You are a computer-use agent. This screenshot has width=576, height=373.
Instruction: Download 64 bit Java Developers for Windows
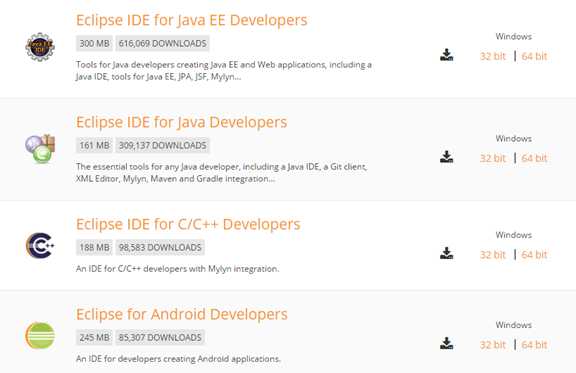(534, 158)
